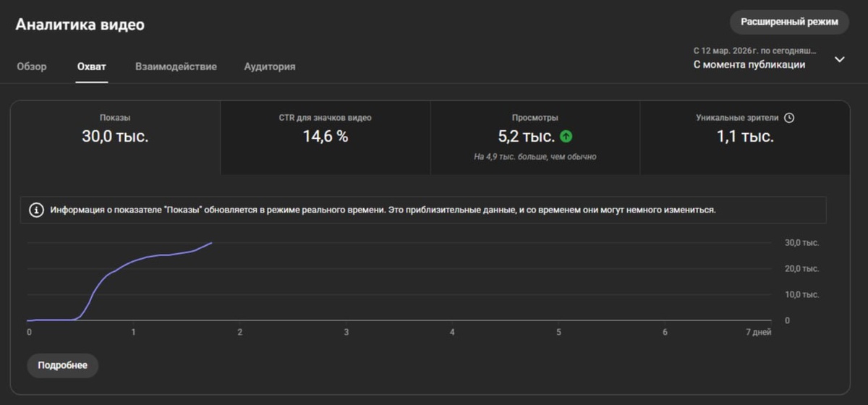This screenshot has width=868, height=405.
Task: Select the CTR для значков видео card
Action: pyautogui.click(x=325, y=137)
